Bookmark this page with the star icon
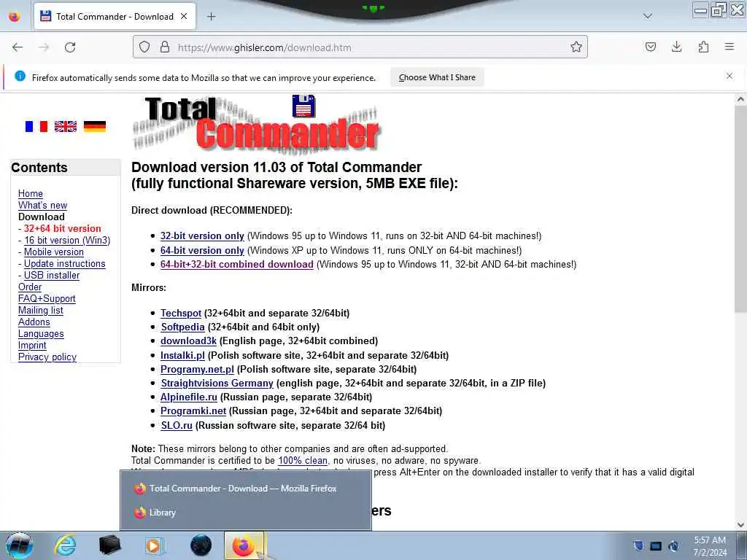Image resolution: width=747 pixels, height=560 pixels. pyautogui.click(x=576, y=47)
